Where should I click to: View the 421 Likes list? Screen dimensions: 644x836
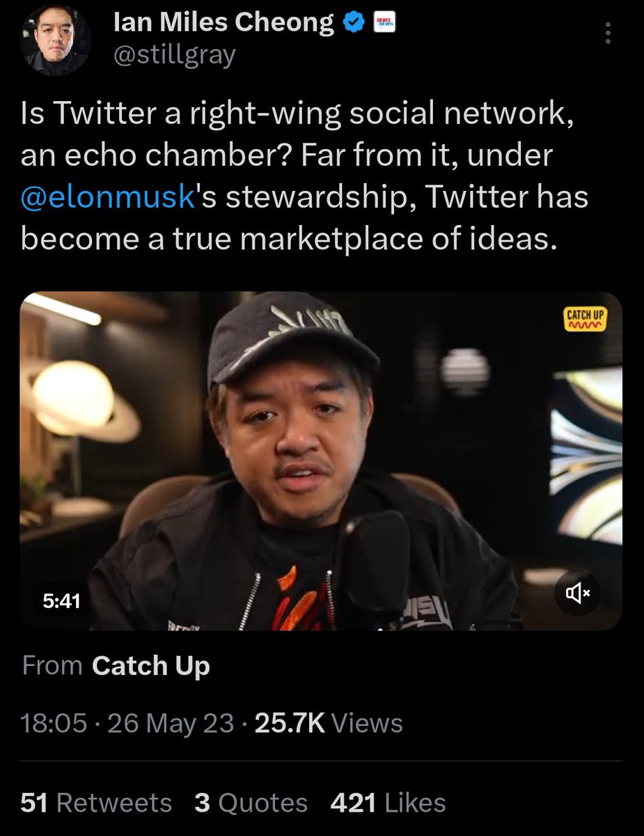(x=388, y=803)
